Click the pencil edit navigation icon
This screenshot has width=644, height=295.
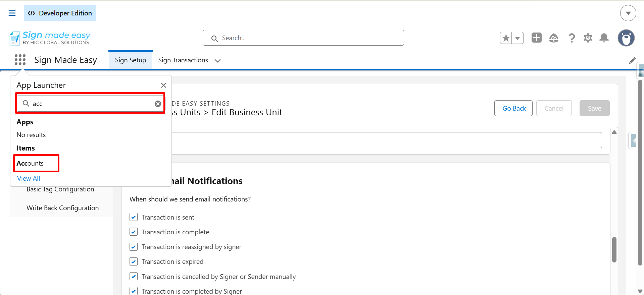pyautogui.click(x=632, y=60)
